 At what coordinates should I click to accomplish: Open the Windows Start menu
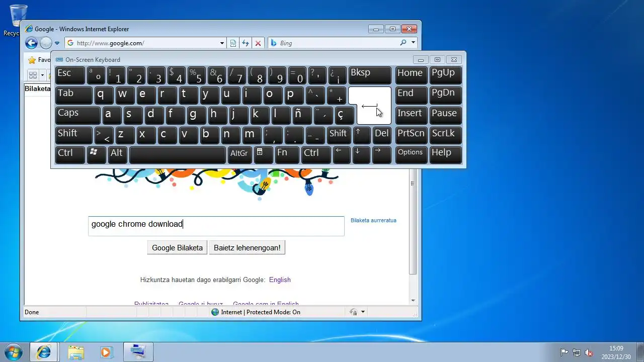point(13,352)
